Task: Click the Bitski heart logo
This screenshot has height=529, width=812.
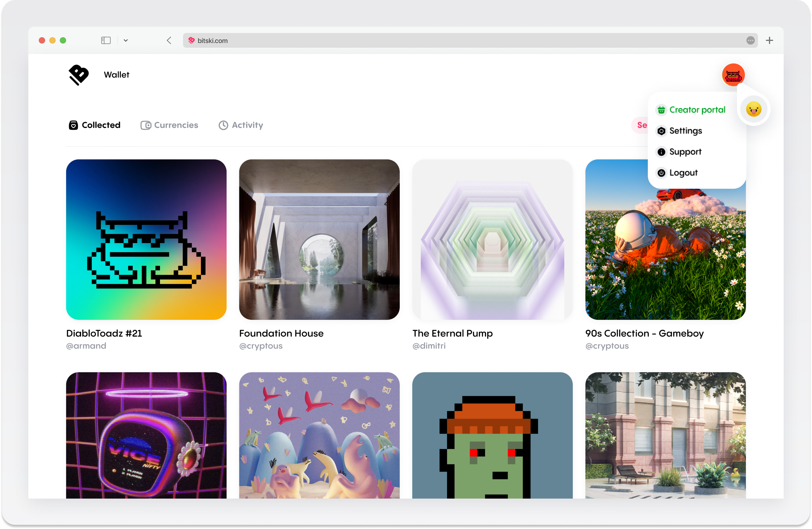Action: (78, 75)
